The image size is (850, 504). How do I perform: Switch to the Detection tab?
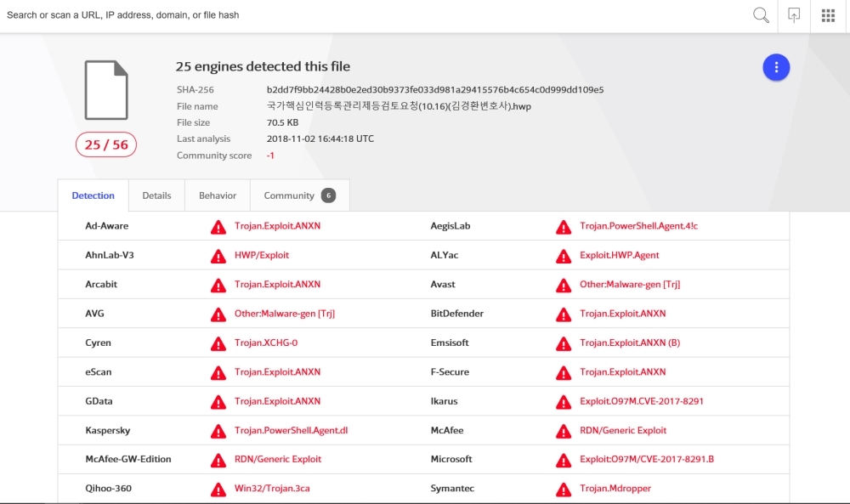pyautogui.click(x=93, y=195)
